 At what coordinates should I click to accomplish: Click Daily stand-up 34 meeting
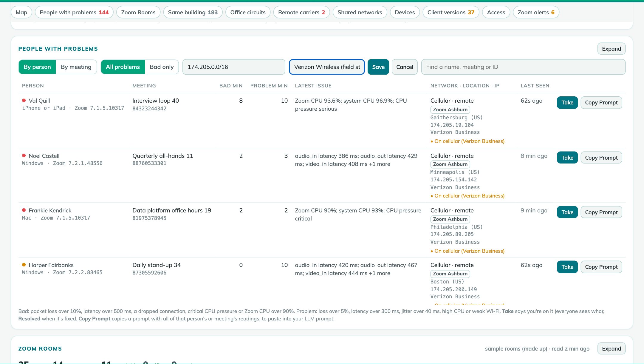coord(157,265)
